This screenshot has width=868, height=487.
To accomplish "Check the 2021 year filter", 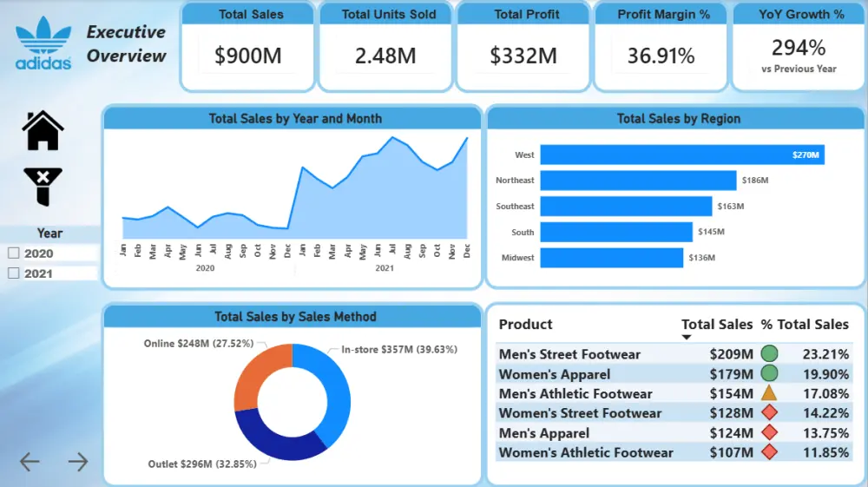I will pos(14,273).
